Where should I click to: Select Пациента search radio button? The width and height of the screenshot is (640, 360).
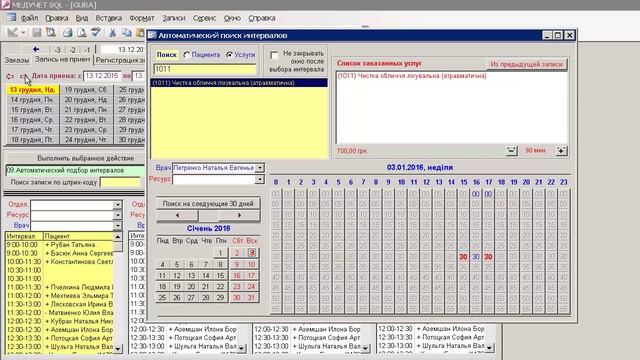point(187,55)
